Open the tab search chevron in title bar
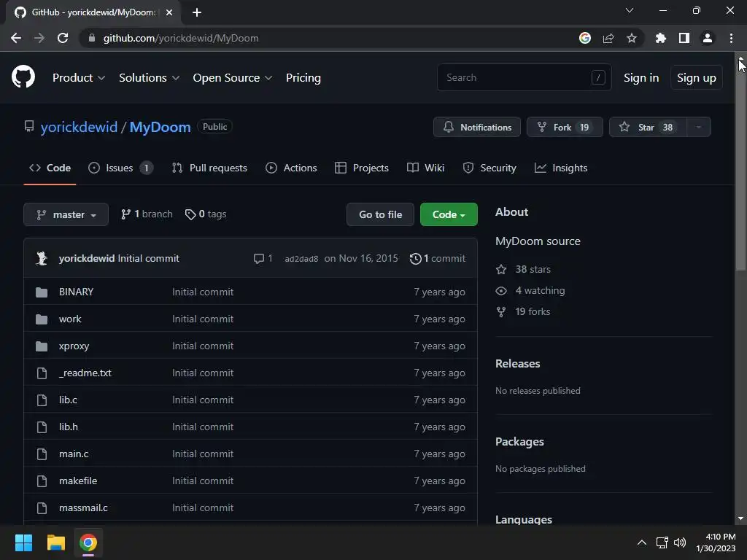Image resolution: width=747 pixels, height=560 pixels. click(630, 10)
